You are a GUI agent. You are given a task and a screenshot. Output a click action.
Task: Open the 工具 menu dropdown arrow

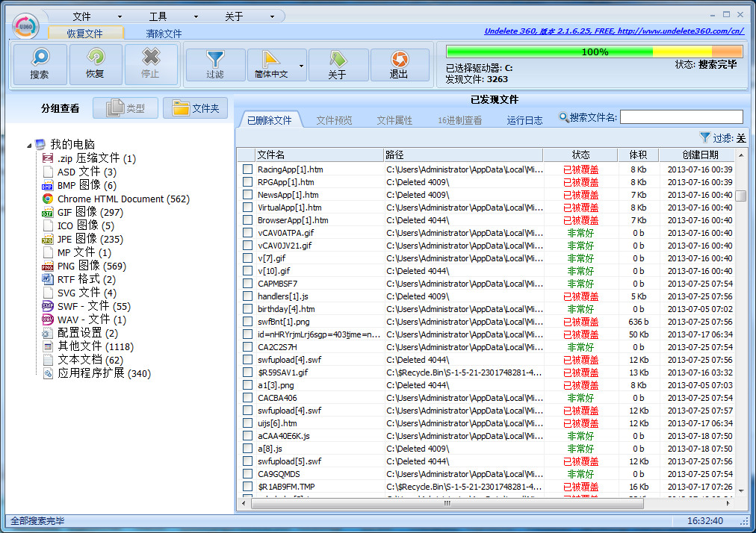pos(196,17)
